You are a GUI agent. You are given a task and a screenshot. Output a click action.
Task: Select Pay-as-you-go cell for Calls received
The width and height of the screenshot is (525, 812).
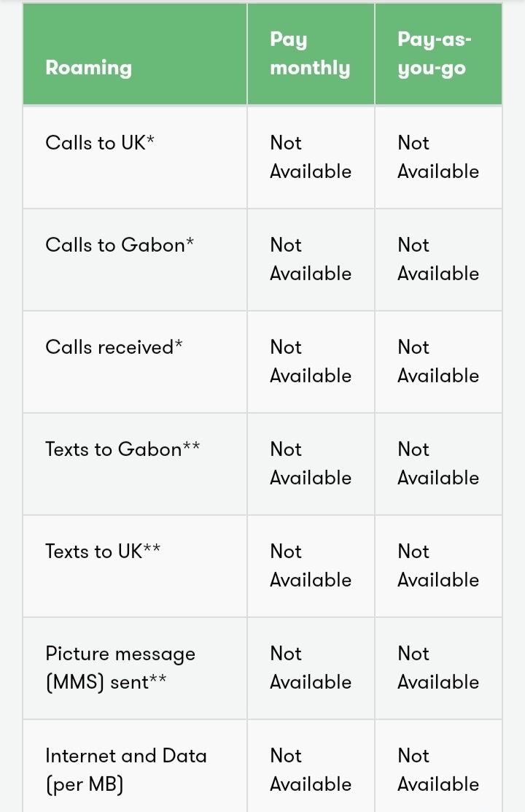(438, 361)
